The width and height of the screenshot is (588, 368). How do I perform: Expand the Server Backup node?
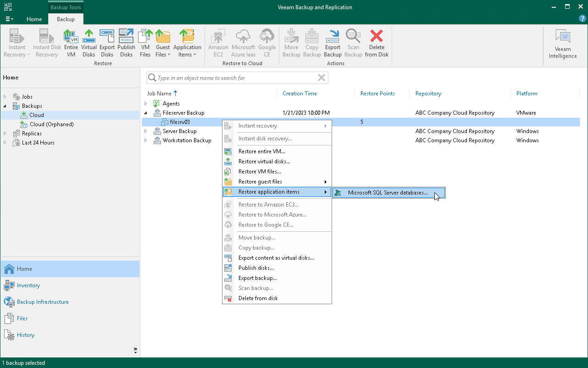pos(146,131)
